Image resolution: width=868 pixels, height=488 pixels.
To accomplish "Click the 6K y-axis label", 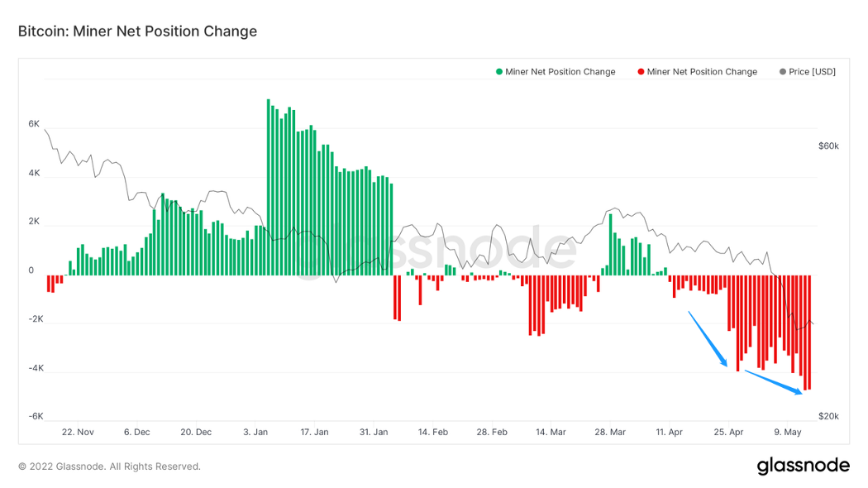I will click(x=34, y=124).
